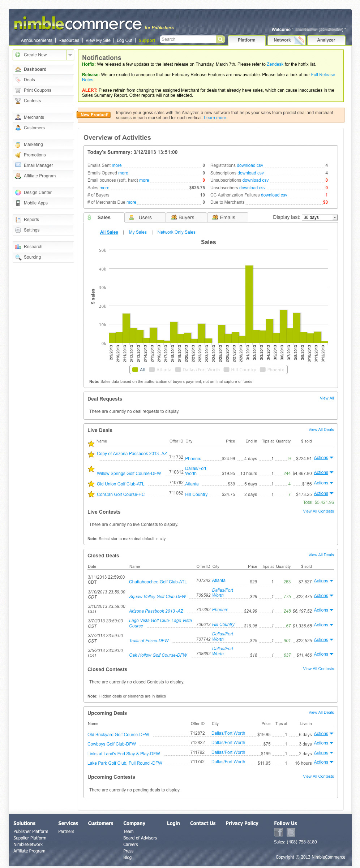
Task: Switch to the Users chart tab
Action: [145, 217]
